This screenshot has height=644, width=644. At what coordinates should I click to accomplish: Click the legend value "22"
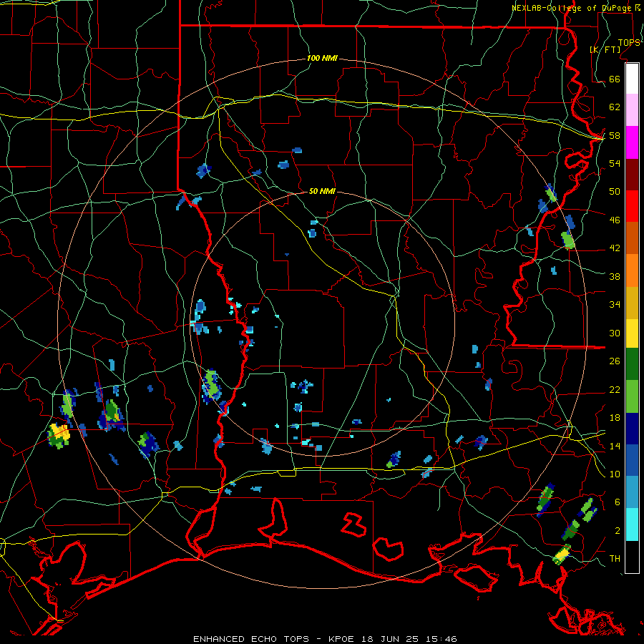pyautogui.click(x=615, y=389)
